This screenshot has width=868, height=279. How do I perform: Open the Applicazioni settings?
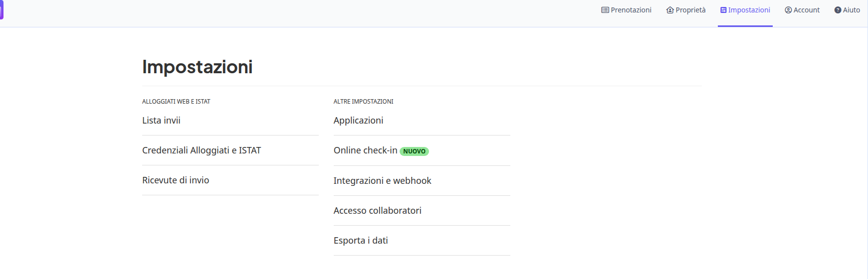(x=358, y=121)
